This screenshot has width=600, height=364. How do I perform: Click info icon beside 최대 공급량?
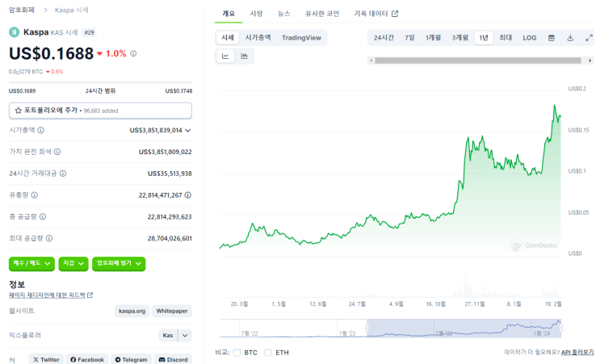pos(49,238)
